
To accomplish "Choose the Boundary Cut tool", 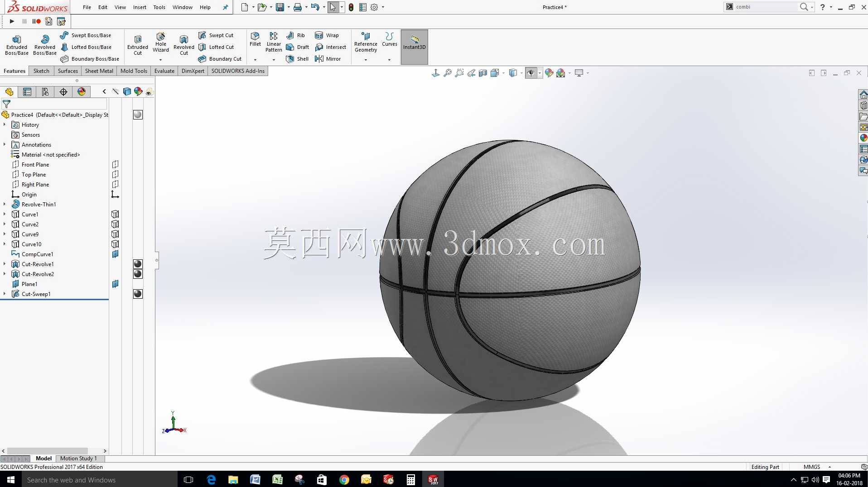I will [220, 59].
